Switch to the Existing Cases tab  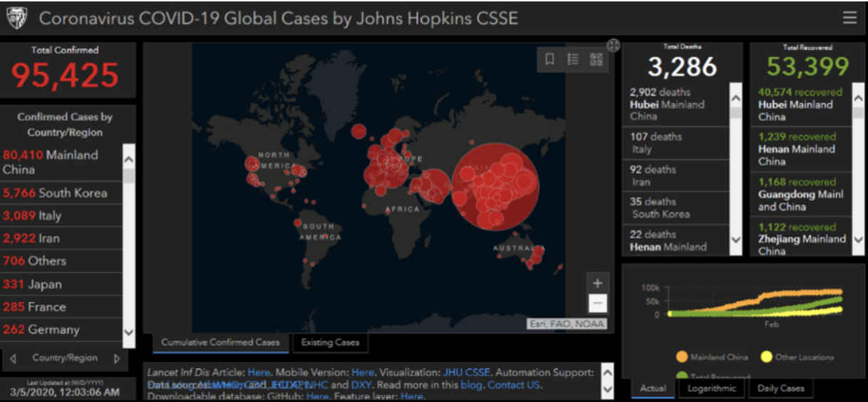(330, 342)
